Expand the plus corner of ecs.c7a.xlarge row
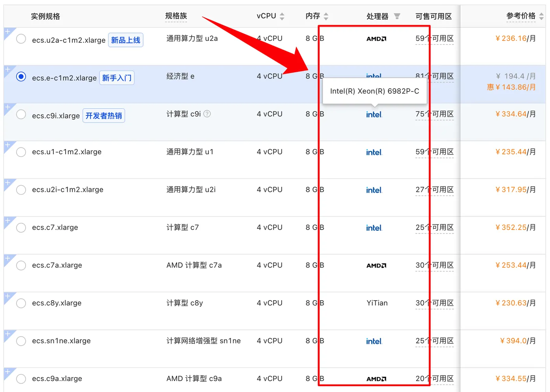The image size is (550, 392). 7,259
